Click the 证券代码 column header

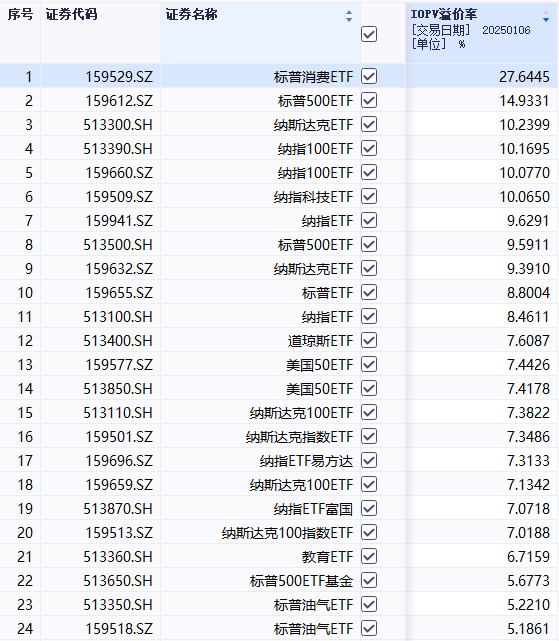tap(71, 15)
